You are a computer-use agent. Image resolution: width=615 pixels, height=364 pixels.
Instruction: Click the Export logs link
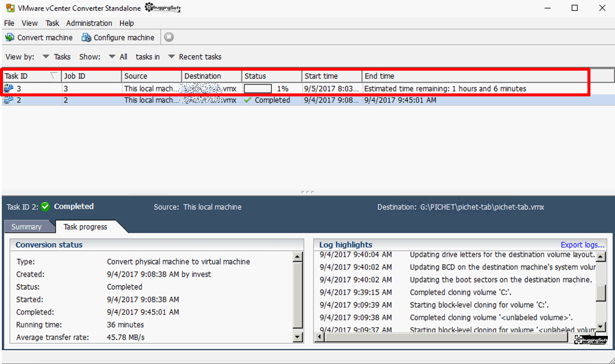[583, 245]
